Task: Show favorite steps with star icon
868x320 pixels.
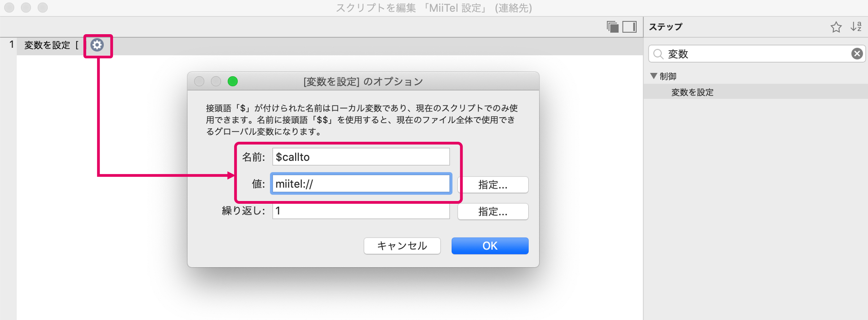Action: [x=836, y=27]
